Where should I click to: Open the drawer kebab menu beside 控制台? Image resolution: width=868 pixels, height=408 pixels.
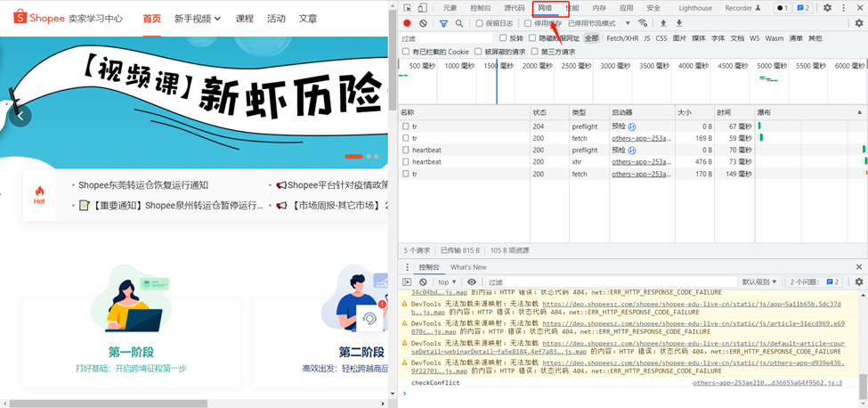pos(407,267)
